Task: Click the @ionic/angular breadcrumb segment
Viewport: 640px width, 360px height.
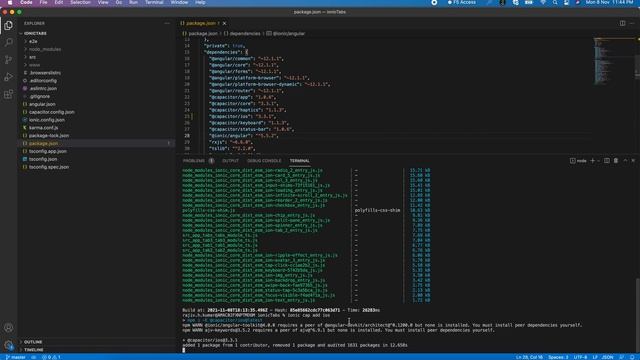Action: (286, 33)
